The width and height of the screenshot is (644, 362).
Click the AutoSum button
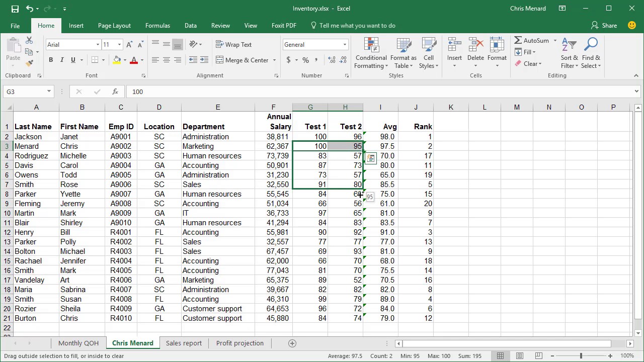(x=532, y=41)
